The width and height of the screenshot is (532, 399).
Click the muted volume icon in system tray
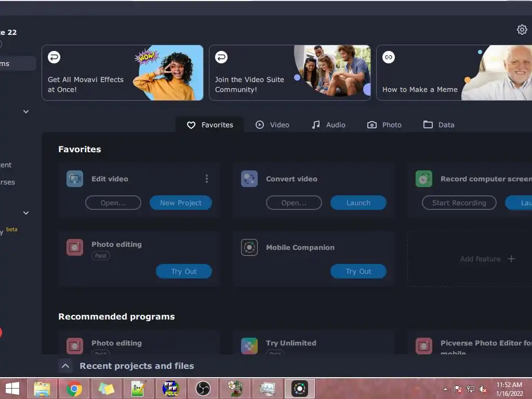point(483,389)
